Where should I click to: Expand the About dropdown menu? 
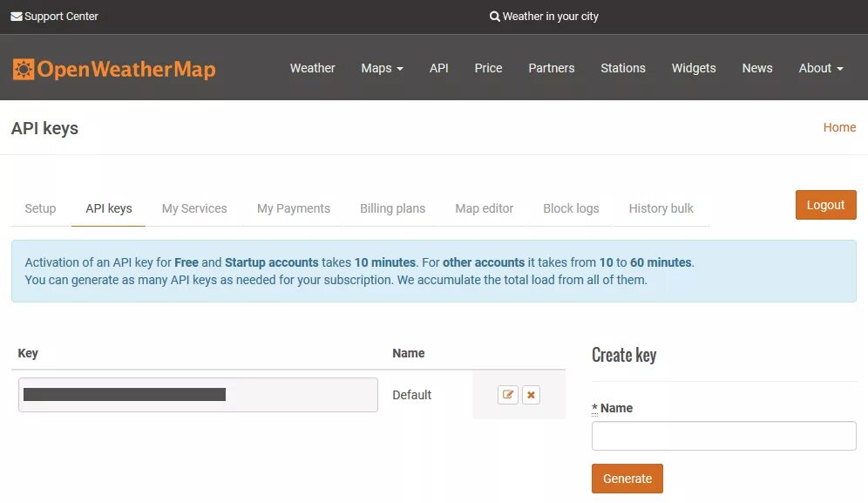820,68
